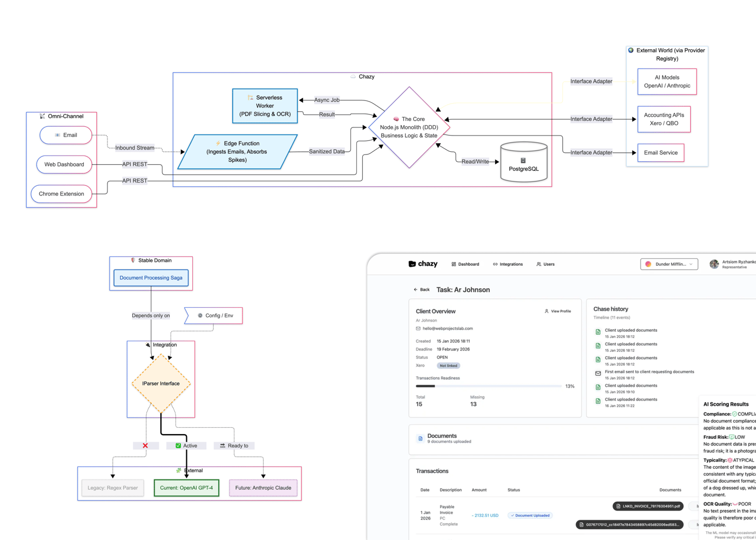Click the envelope icon on First email sent event
Viewport: 756px width, 540px height.
click(x=598, y=374)
